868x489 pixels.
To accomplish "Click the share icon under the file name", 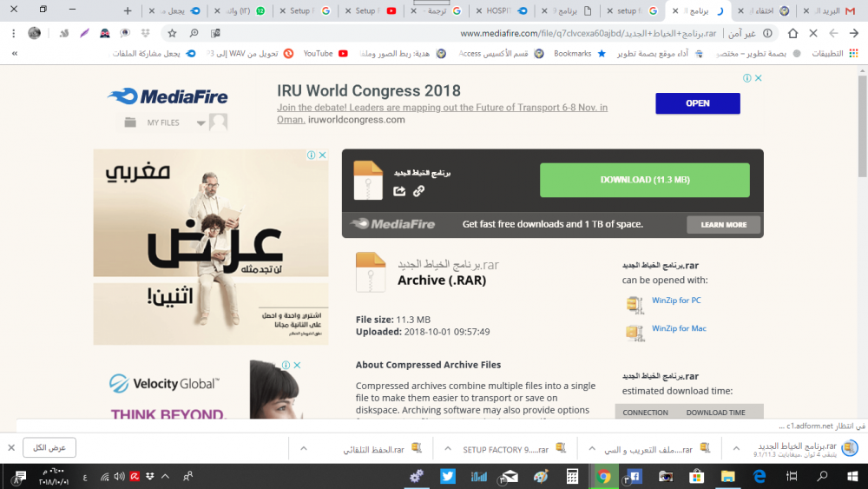I will (399, 191).
